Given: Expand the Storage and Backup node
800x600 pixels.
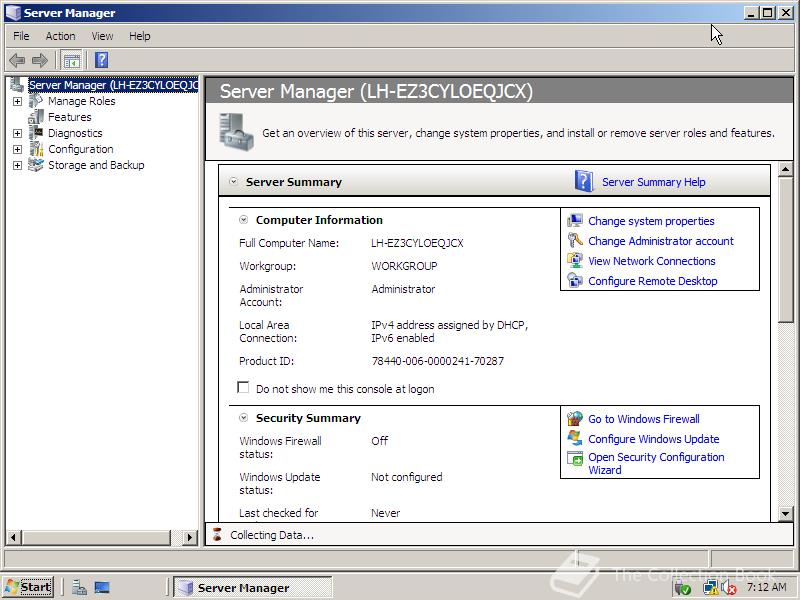Looking at the screenshot, I should coord(17,165).
